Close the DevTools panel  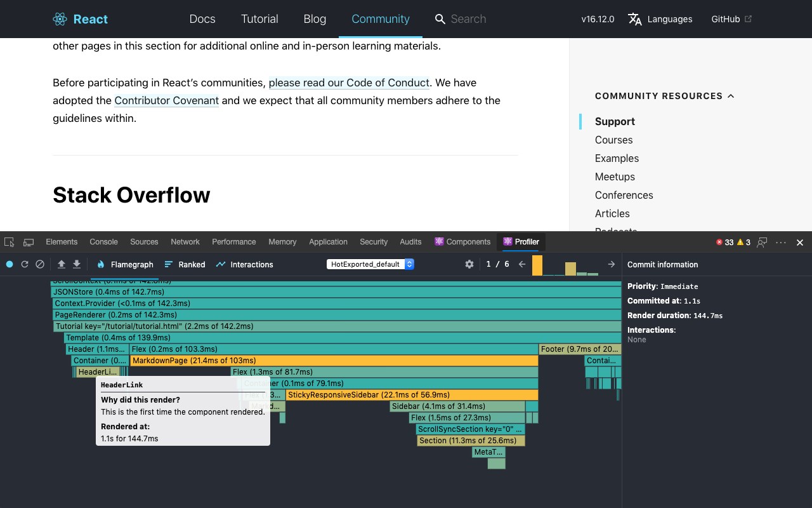point(800,242)
